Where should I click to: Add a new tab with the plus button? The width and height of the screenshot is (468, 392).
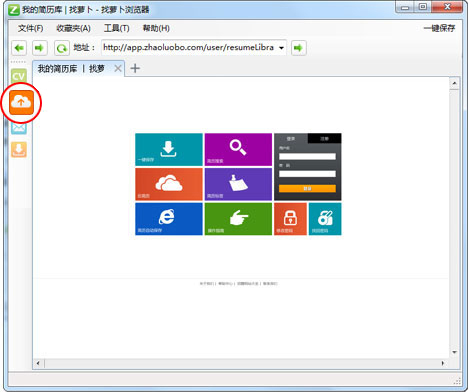[x=135, y=68]
